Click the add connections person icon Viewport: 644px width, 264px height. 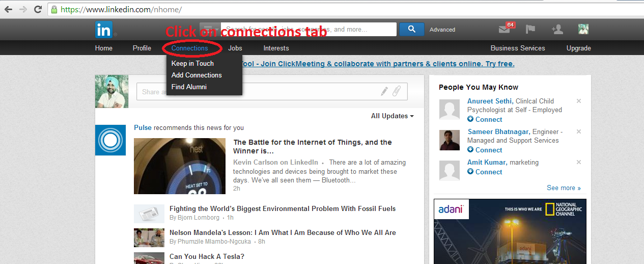tap(557, 30)
